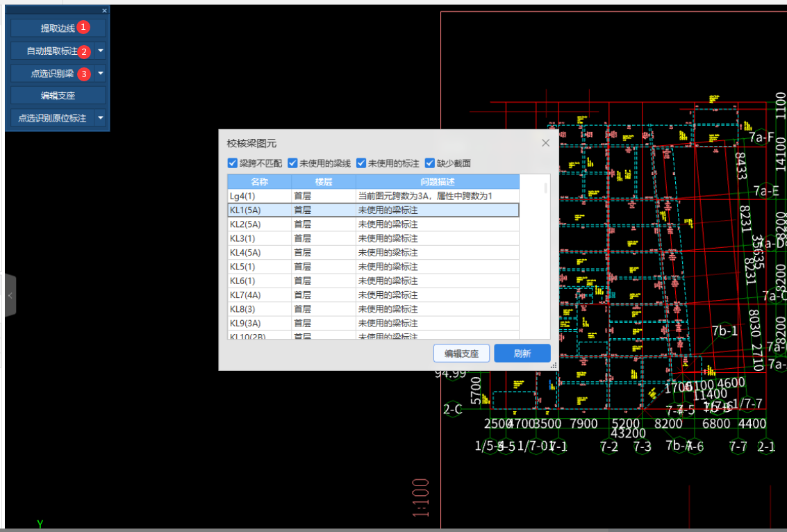Select the KL7(4A) row

pyautogui.click(x=374, y=294)
